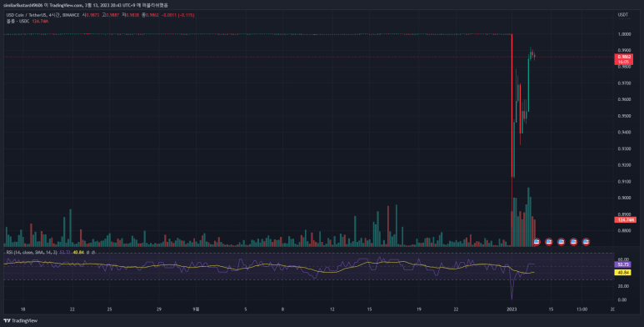Click the 13:00 label on the time axis
Image resolution: width=644 pixels, height=327 pixels.
582,309
